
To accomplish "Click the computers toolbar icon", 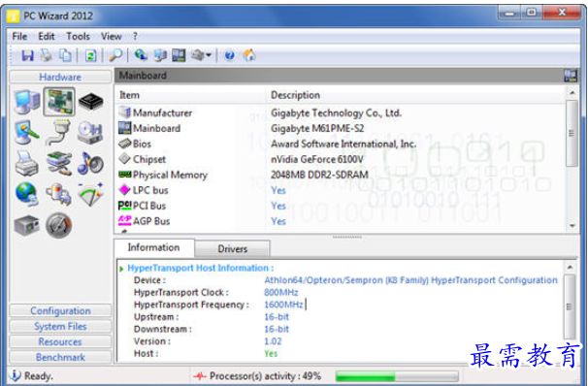I will pyautogui.click(x=160, y=55).
